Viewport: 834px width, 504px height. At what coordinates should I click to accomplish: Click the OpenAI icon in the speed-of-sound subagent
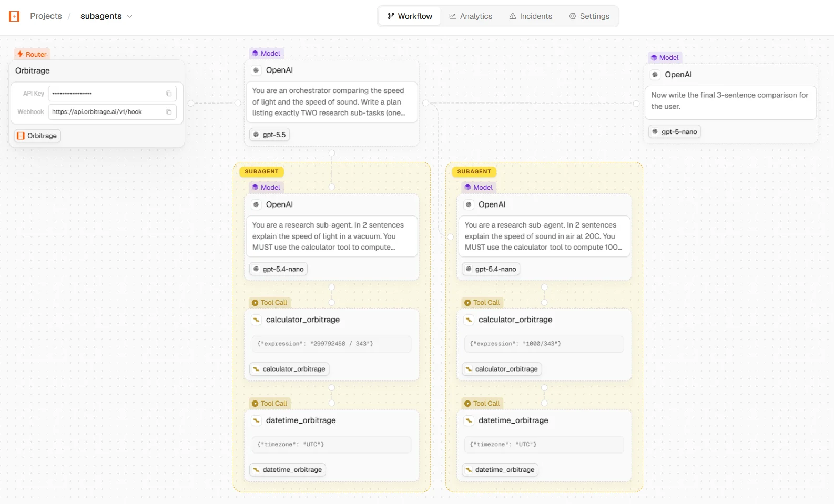click(469, 204)
